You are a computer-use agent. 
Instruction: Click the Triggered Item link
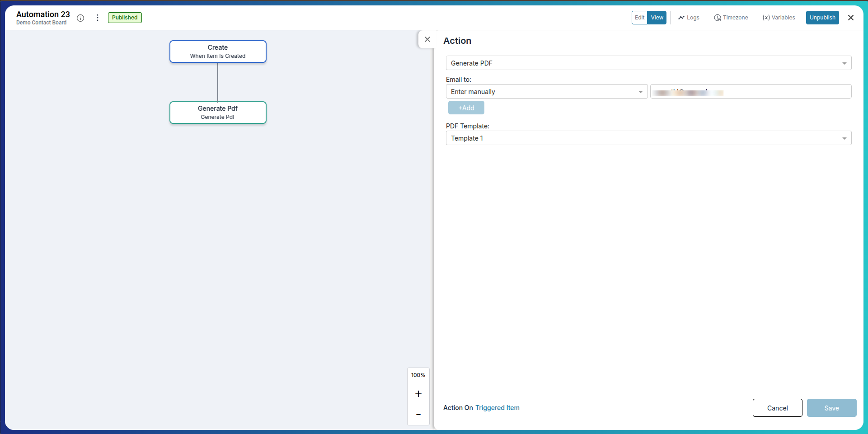click(497, 408)
